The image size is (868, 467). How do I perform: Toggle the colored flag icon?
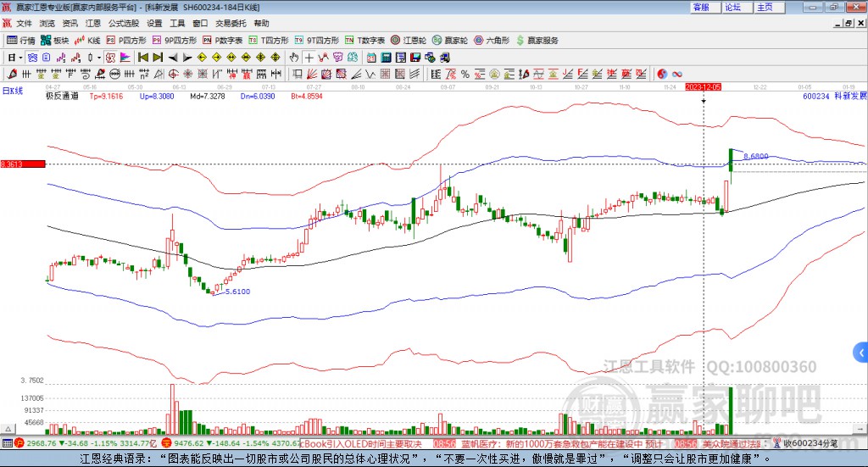pyautogui.click(x=125, y=58)
